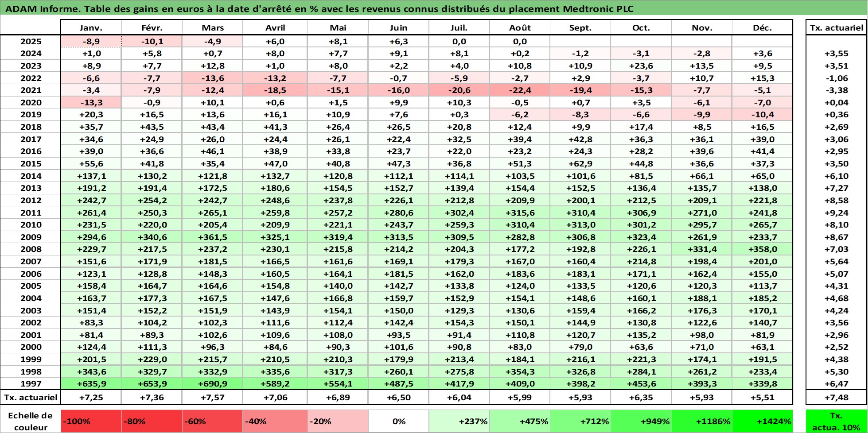Select the 2025 year row label
Image resolution: width=868 pixels, height=433 pixels.
(x=31, y=41)
